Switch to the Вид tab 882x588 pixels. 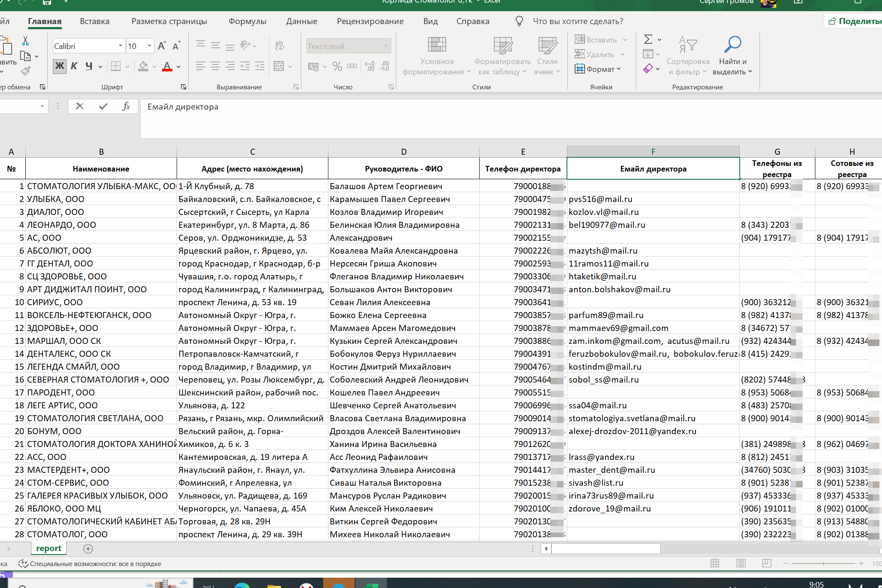click(x=431, y=21)
